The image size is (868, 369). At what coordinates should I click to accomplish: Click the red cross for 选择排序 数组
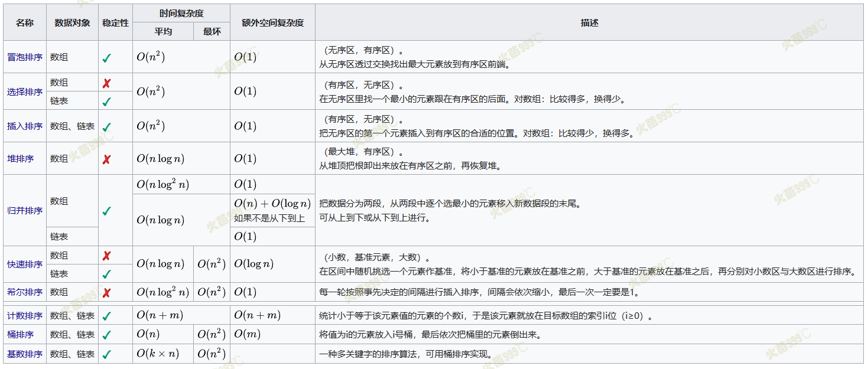pyautogui.click(x=106, y=83)
